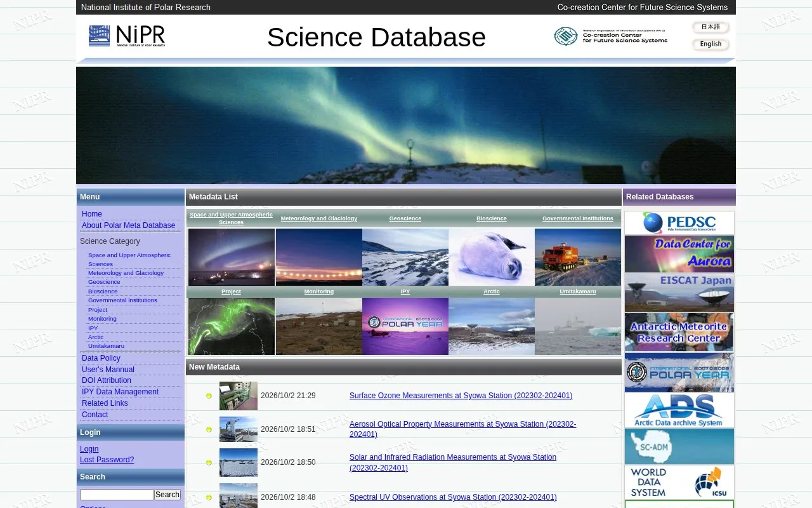Click the Lost Password? link
The image size is (812, 508).
pyautogui.click(x=107, y=460)
